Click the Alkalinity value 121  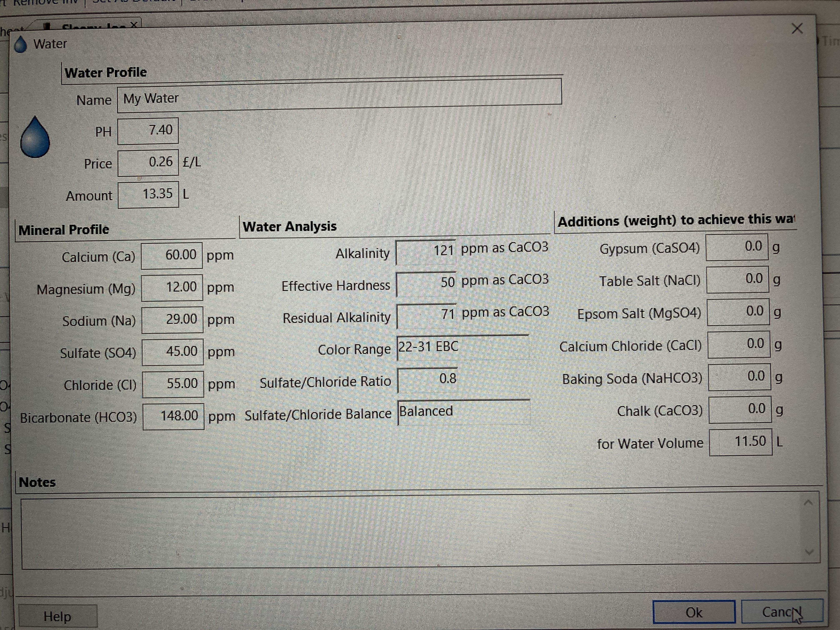click(426, 252)
